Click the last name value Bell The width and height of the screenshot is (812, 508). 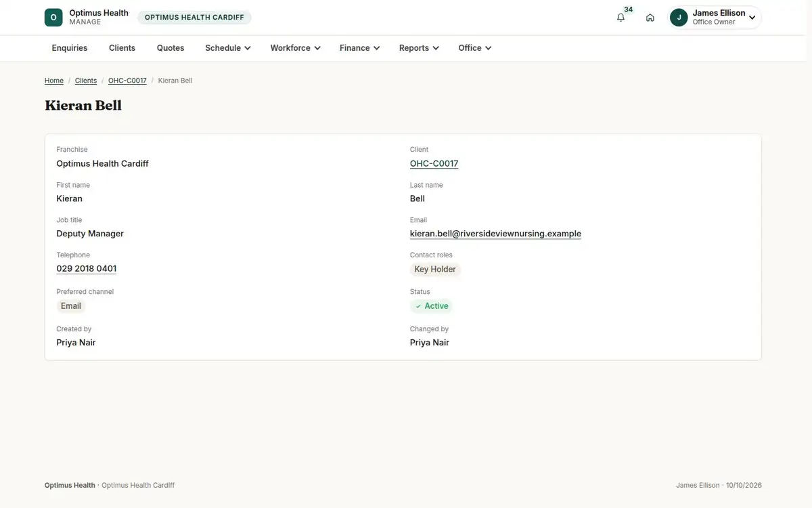pos(418,199)
